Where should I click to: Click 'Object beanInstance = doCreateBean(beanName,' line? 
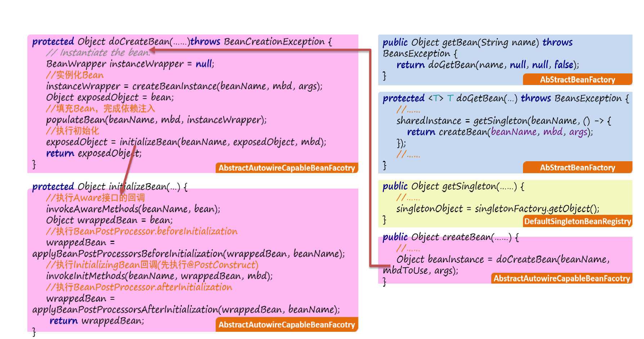[x=503, y=259]
